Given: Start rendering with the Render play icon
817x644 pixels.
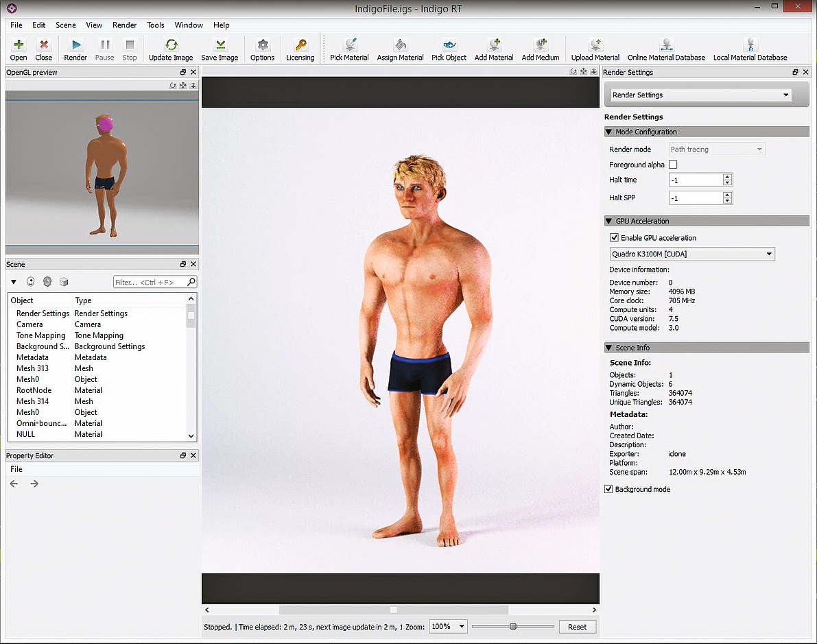Looking at the screenshot, I should (75, 49).
